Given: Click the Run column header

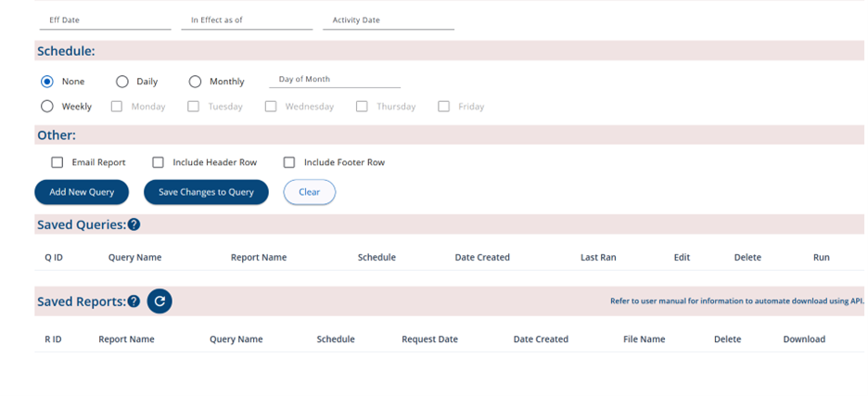Looking at the screenshot, I should pyautogui.click(x=822, y=258).
